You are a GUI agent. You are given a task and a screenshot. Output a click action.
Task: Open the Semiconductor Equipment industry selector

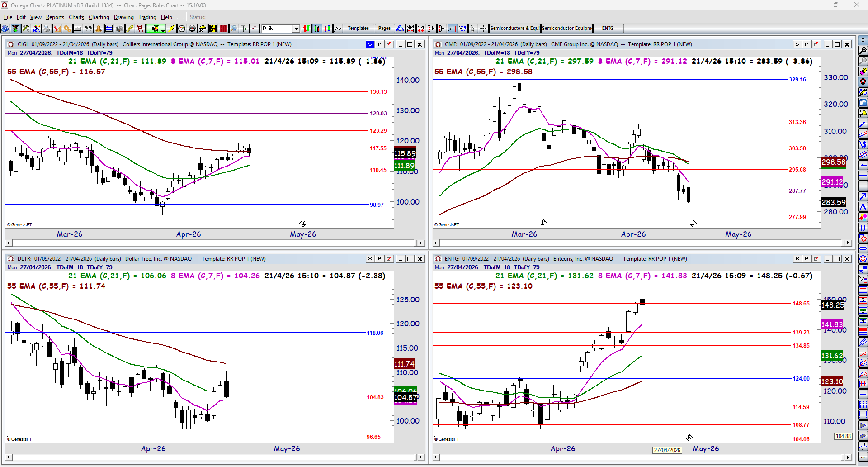pyautogui.click(x=567, y=29)
